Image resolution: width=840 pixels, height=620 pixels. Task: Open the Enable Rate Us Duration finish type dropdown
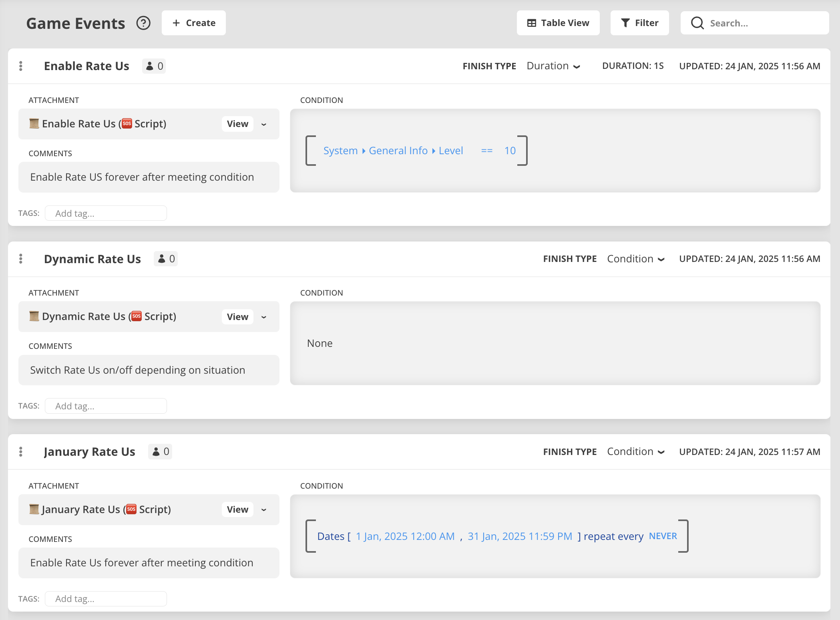553,66
